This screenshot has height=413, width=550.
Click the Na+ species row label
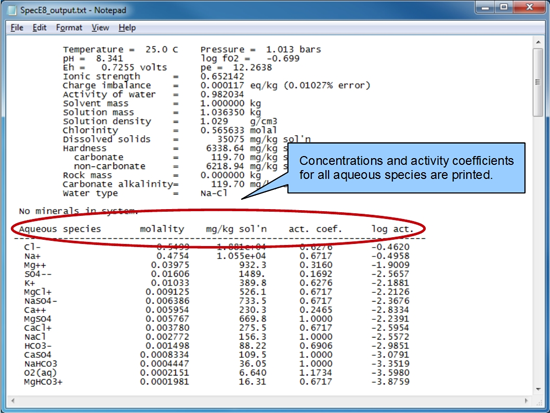pyautogui.click(x=32, y=256)
